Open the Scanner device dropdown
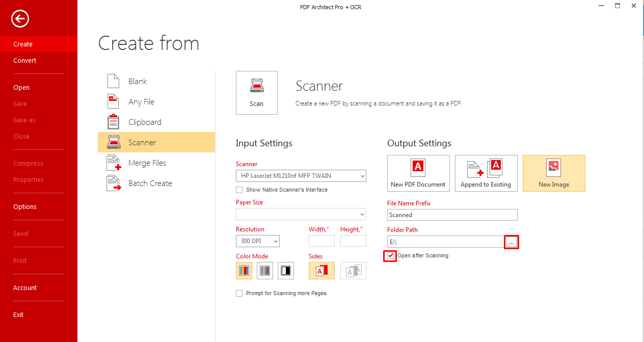The width and height of the screenshot is (644, 342). 301,176
